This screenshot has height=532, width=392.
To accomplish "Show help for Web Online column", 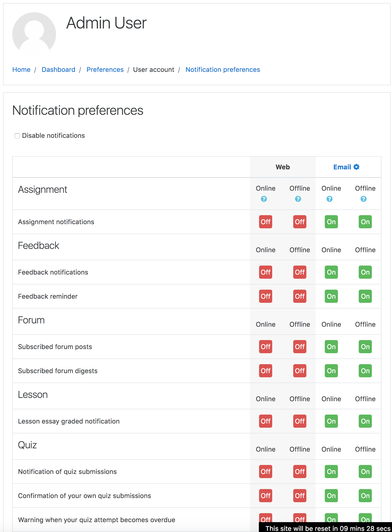I will pos(264,199).
